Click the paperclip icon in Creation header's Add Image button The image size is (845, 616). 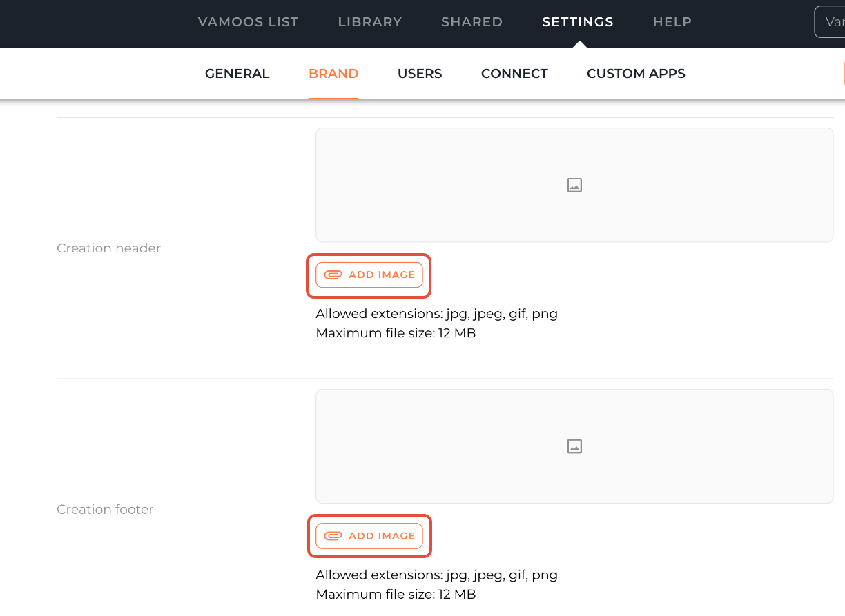click(333, 274)
